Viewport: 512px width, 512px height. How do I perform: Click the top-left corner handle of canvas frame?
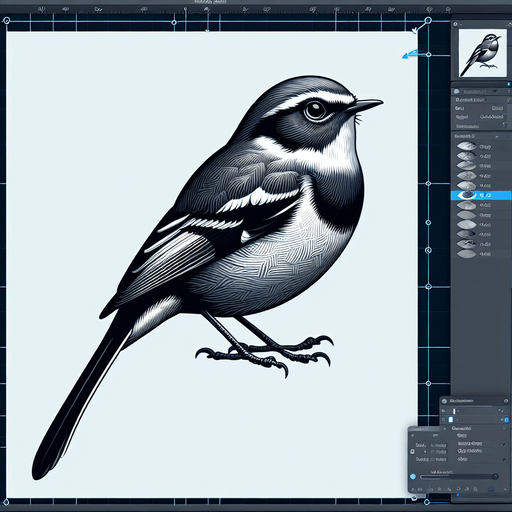coord(6,21)
